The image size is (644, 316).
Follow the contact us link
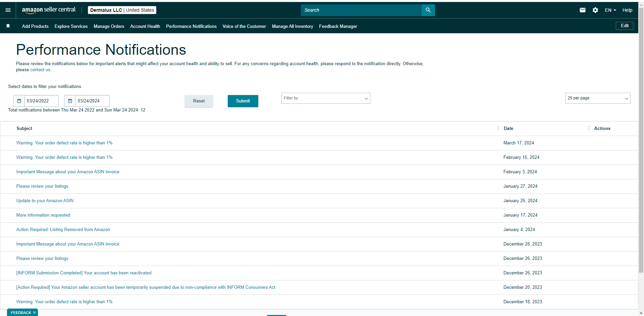(40, 70)
